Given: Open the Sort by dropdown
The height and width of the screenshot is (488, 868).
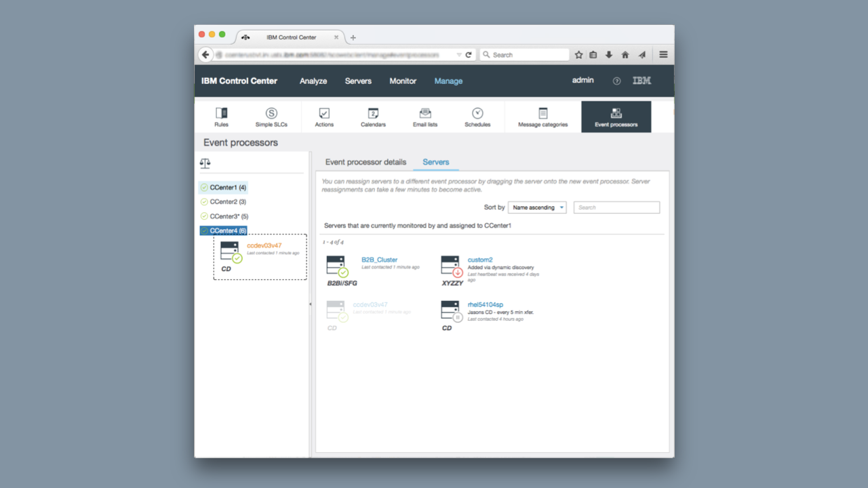Looking at the screenshot, I should tap(537, 207).
